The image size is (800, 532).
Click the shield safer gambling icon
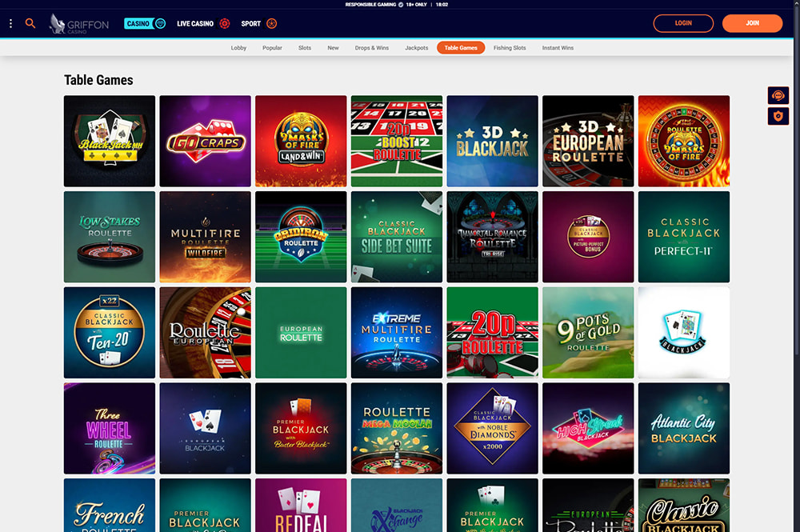pos(778,116)
